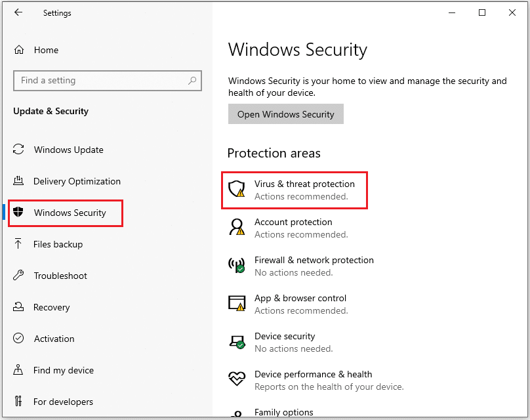Navigate to Home in the sidebar
Viewport: 530px width, 420px height.
pos(35,50)
